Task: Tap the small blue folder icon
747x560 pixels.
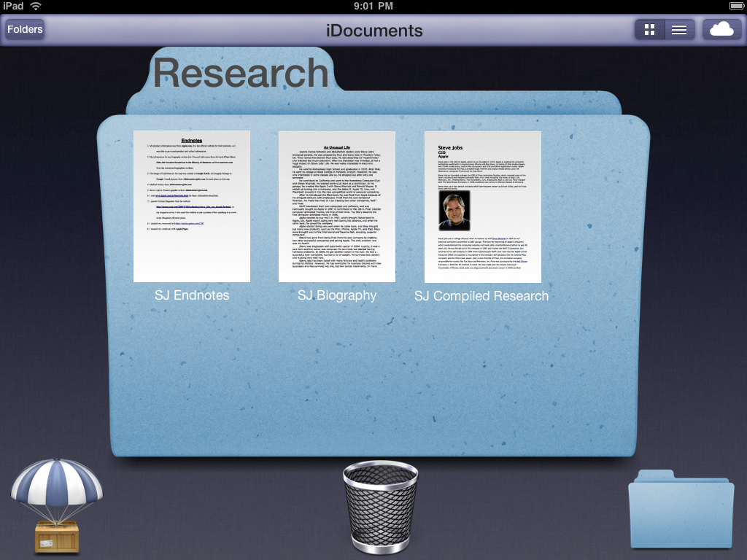Action: click(681, 509)
